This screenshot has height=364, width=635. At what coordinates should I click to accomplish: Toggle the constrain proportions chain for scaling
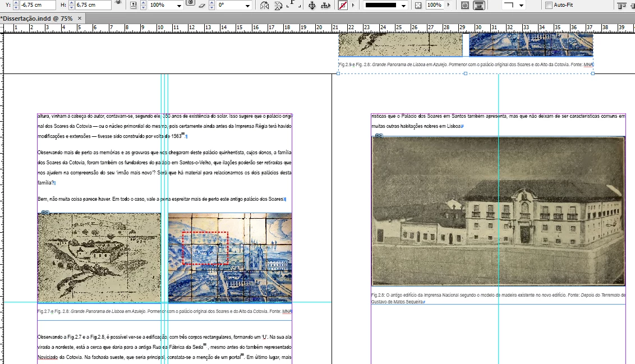pos(190,2)
